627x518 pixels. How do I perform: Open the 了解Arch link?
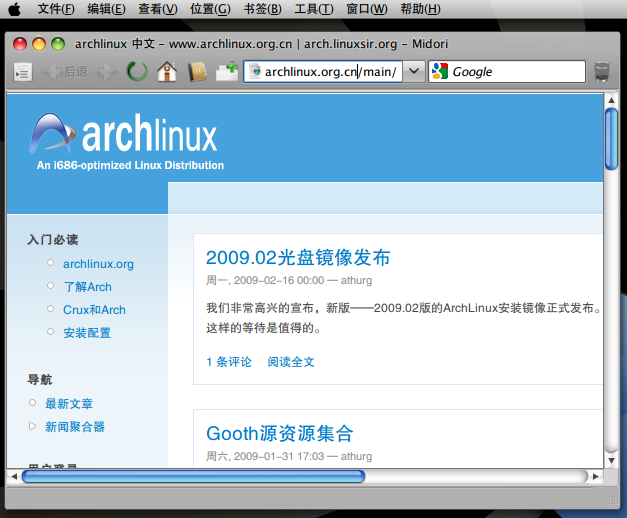click(x=88, y=287)
